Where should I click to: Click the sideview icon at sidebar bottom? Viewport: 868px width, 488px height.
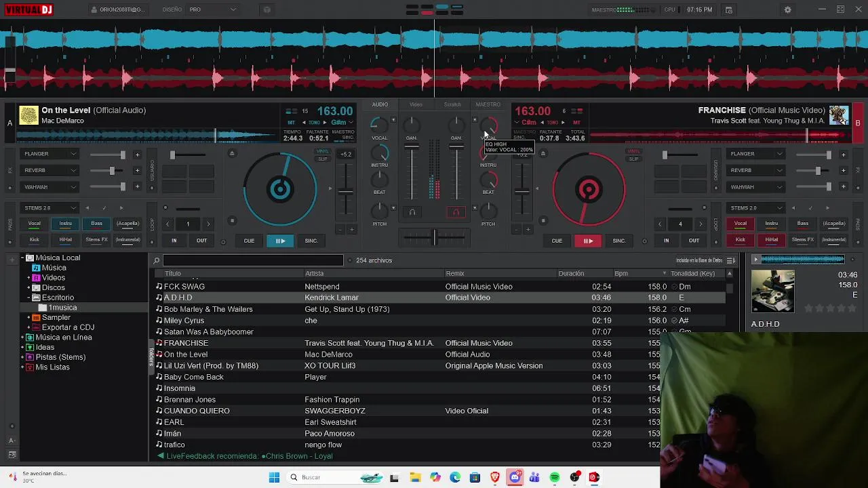(12, 455)
